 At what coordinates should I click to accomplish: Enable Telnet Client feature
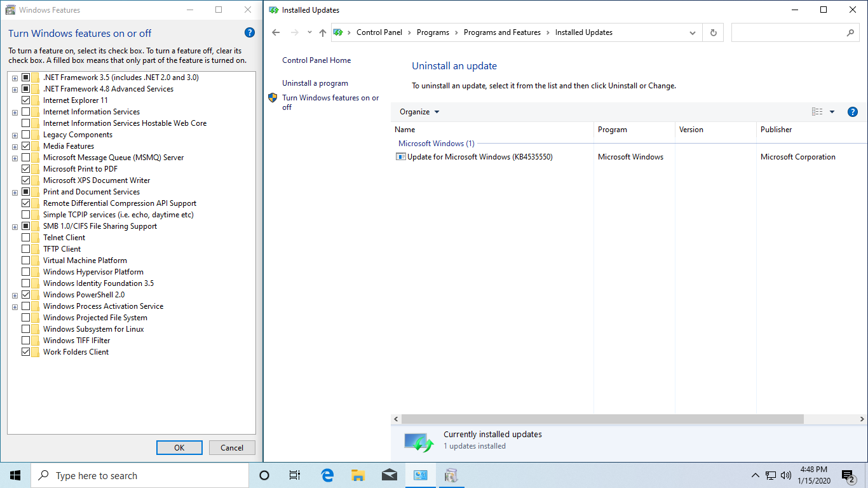[x=26, y=238]
